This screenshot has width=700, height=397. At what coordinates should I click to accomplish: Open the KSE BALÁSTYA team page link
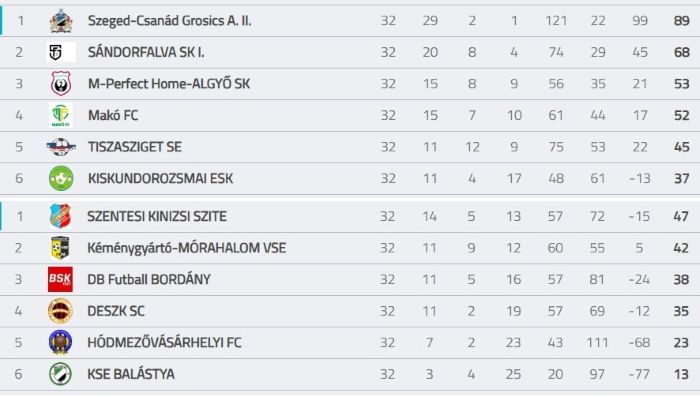coord(131,374)
